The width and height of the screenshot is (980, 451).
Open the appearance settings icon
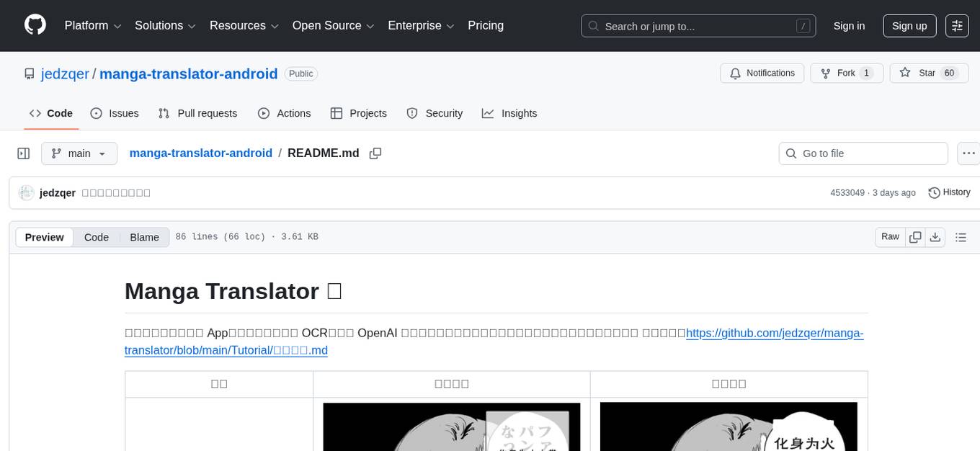(x=957, y=26)
